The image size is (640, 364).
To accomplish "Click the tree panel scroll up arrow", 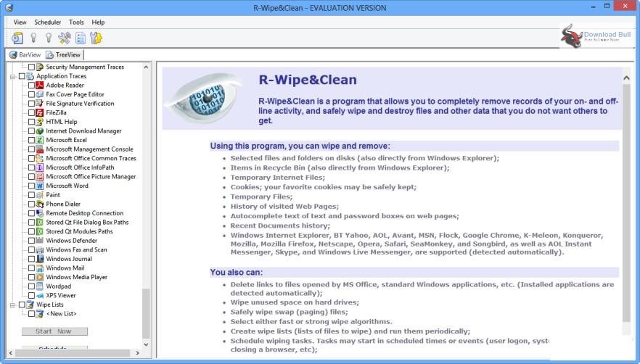I will click(x=146, y=67).
